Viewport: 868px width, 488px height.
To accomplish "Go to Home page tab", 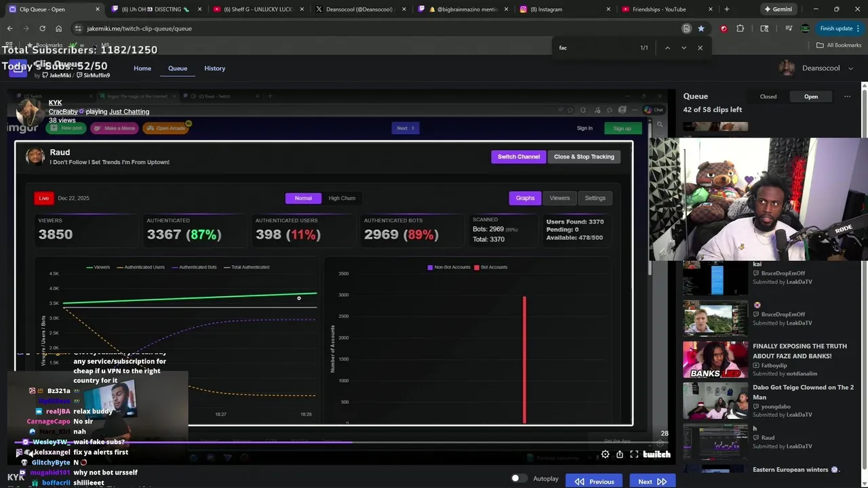I will (142, 68).
